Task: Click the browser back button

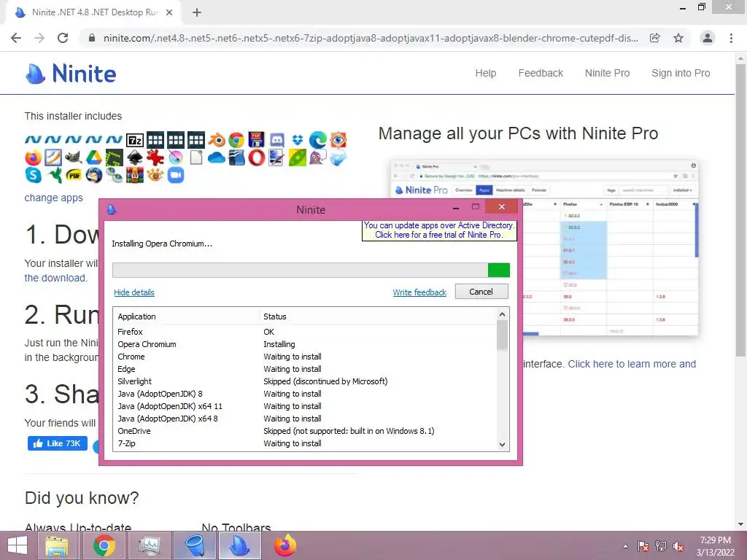Action: point(16,38)
